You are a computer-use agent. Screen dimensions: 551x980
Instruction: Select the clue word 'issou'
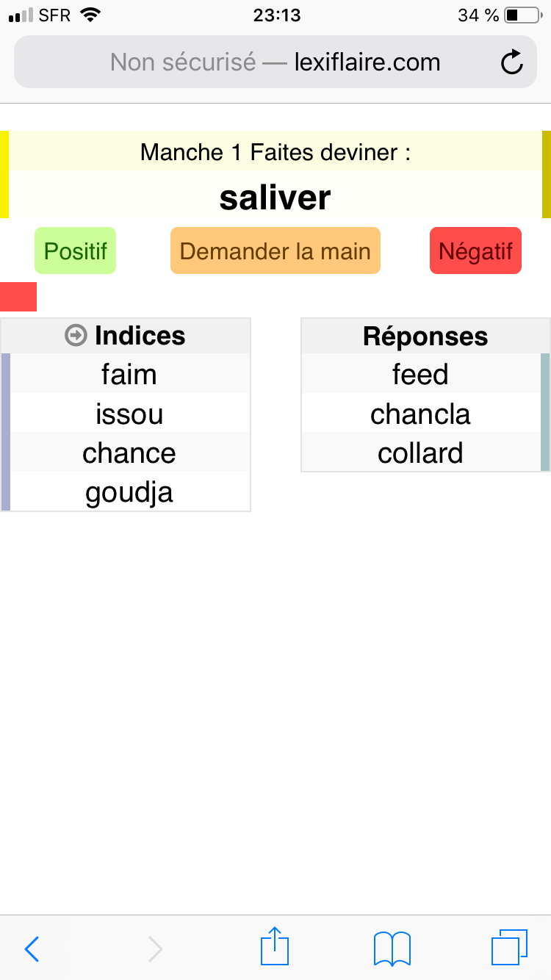tap(129, 414)
